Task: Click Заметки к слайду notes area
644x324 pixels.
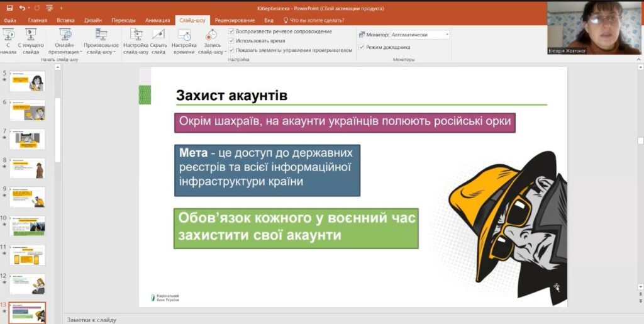Action: coord(314,320)
